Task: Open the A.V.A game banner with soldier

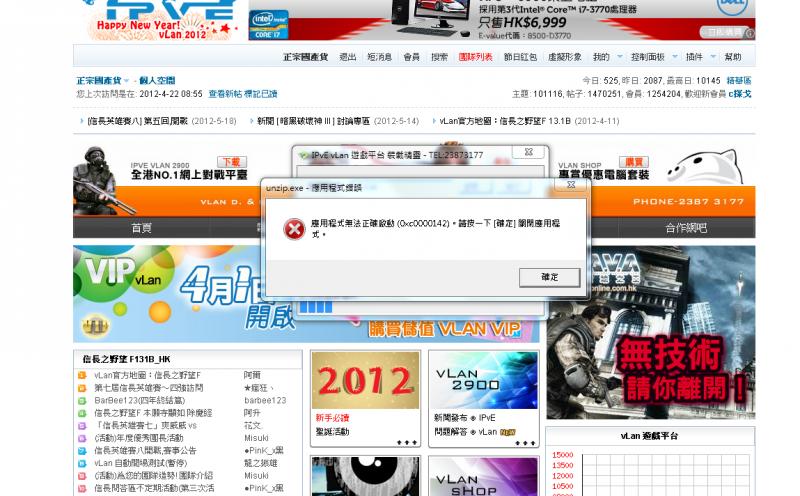Action: tap(651, 333)
